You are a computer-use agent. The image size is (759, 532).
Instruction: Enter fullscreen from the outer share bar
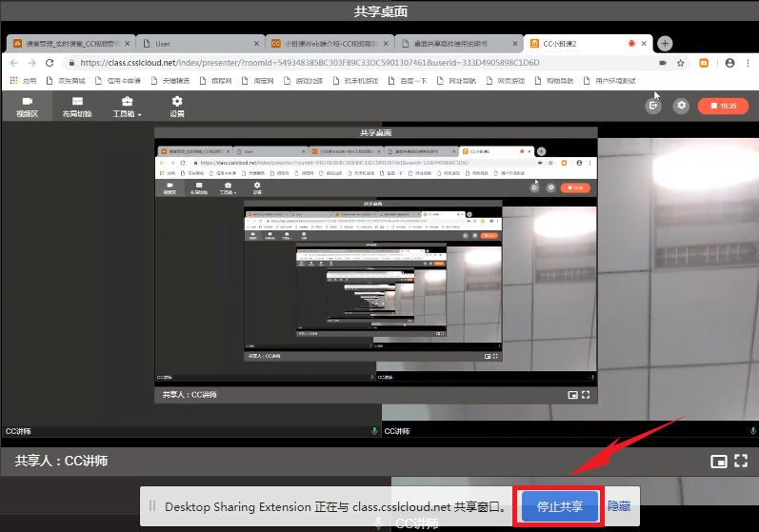742,462
